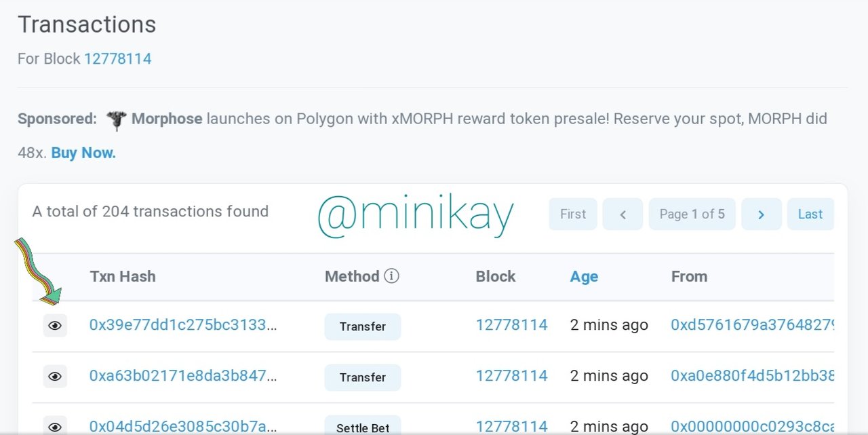Open block 12778114 link in header
The image size is (868, 435).
point(118,59)
